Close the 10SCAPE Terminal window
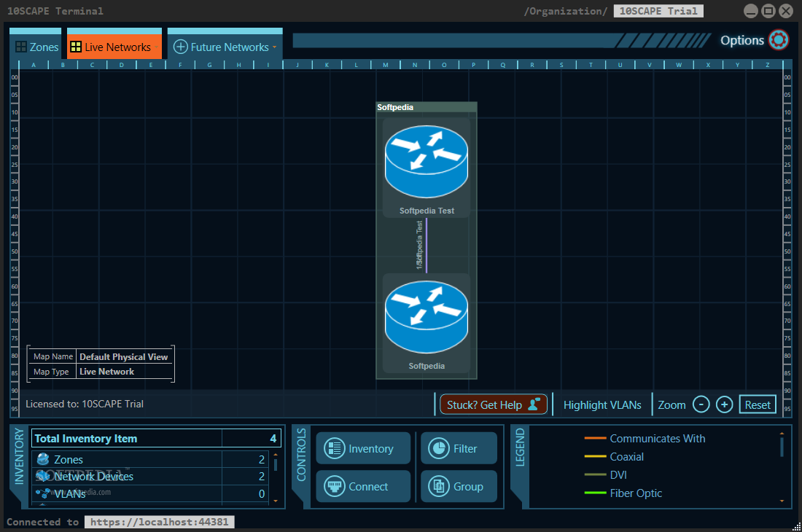 pyautogui.click(x=786, y=11)
